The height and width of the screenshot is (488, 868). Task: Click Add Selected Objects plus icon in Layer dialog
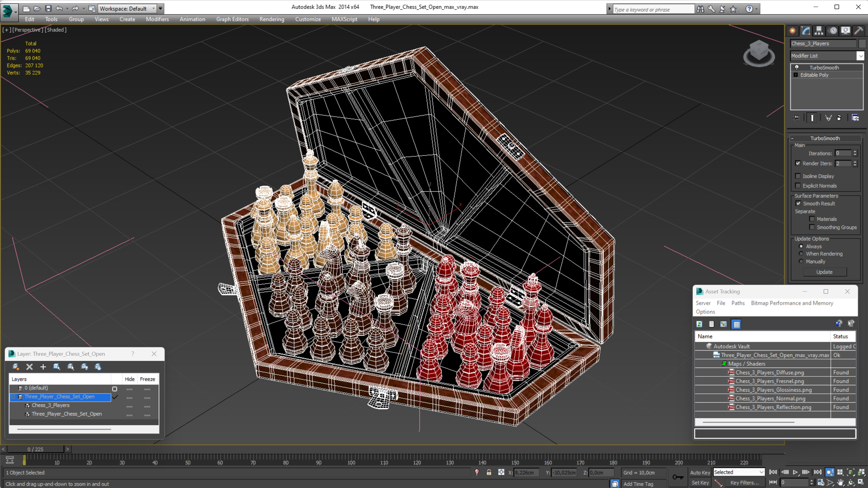click(43, 366)
